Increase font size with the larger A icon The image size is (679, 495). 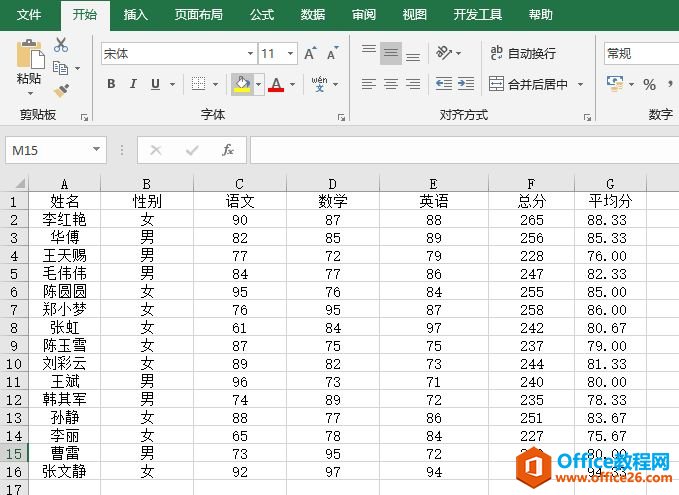coord(309,53)
